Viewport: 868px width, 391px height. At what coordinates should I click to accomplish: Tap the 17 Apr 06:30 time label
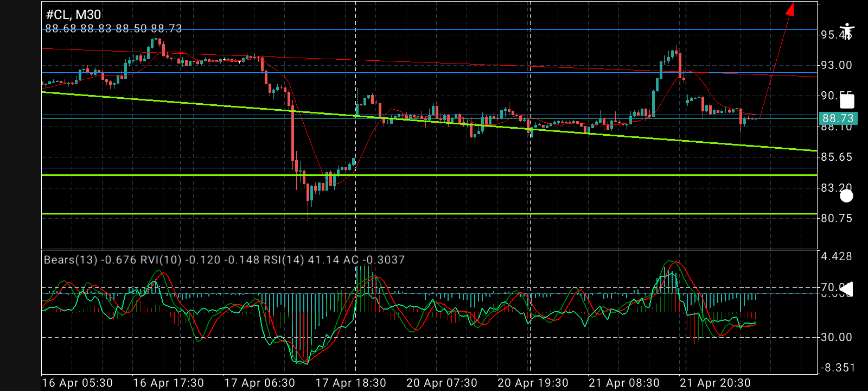click(x=259, y=383)
